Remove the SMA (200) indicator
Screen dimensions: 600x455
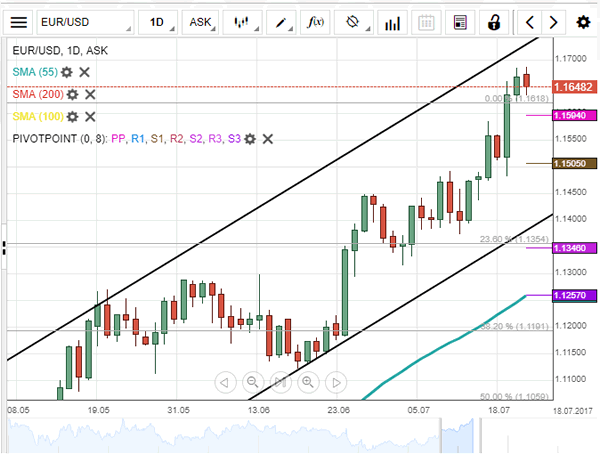(90, 94)
